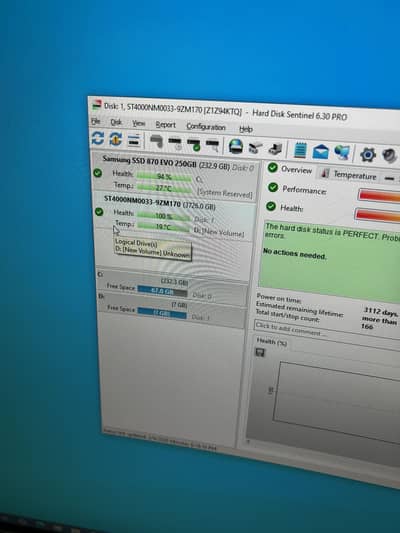Click the 'Power on time:' label
This screenshot has width=400, height=533.
click(x=279, y=298)
